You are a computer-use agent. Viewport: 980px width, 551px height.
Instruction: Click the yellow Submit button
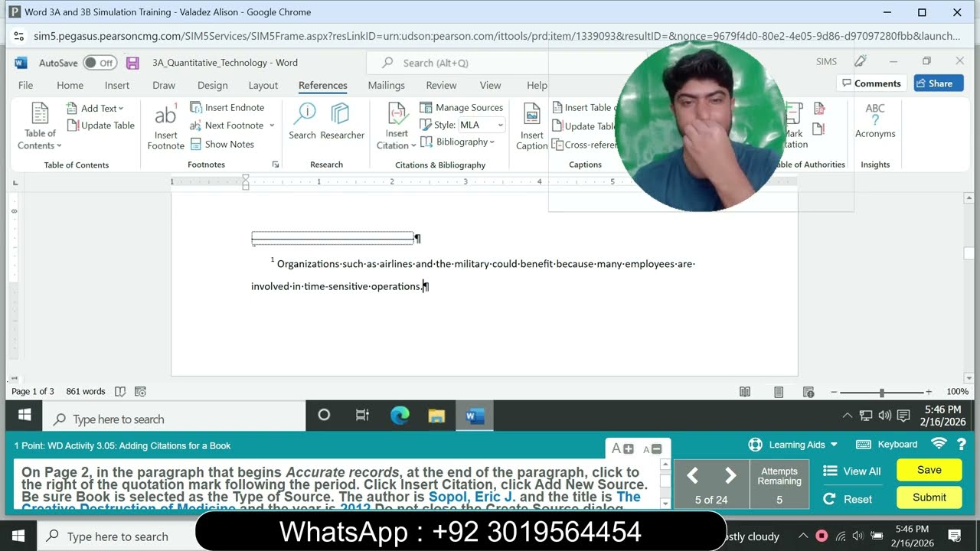(929, 497)
